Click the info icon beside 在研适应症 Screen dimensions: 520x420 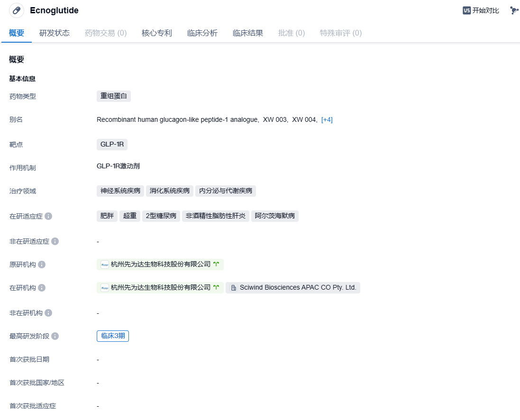(x=48, y=216)
